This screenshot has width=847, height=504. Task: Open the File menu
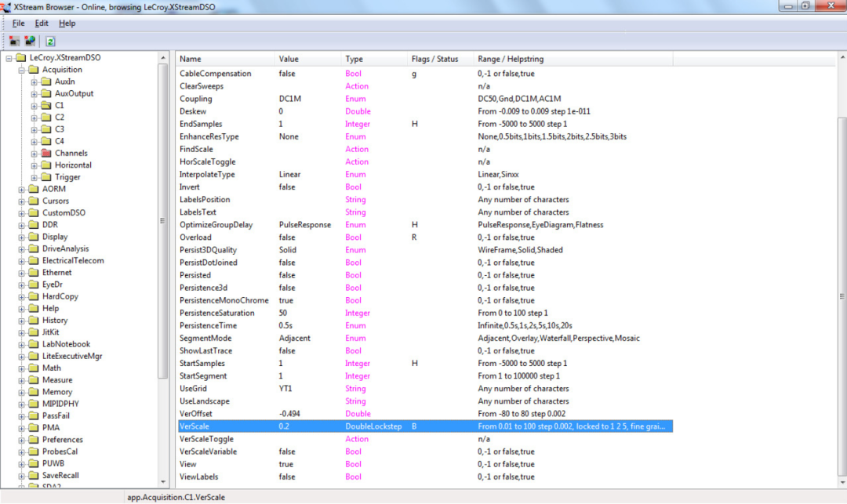tap(18, 23)
